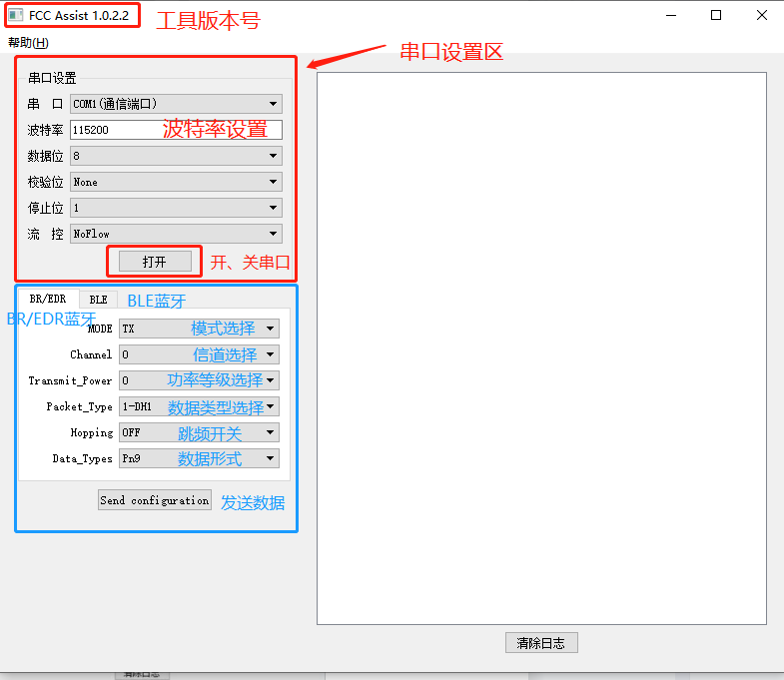Open the MODE dropdown showing TX
The width and height of the screenshot is (784, 680).
coord(199,329)
